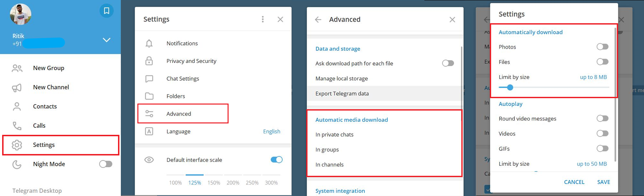Screen dimensions: 644x196
Task: Click the SAVE button
Action: pos(603,182)
